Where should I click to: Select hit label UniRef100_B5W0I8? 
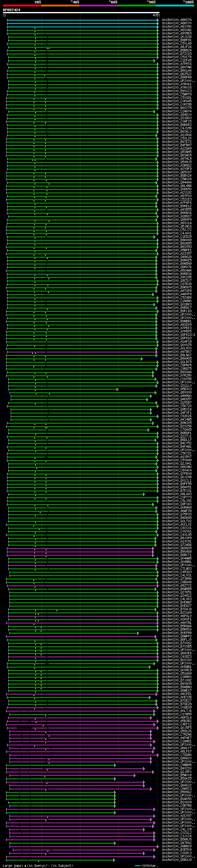[177, 775]
